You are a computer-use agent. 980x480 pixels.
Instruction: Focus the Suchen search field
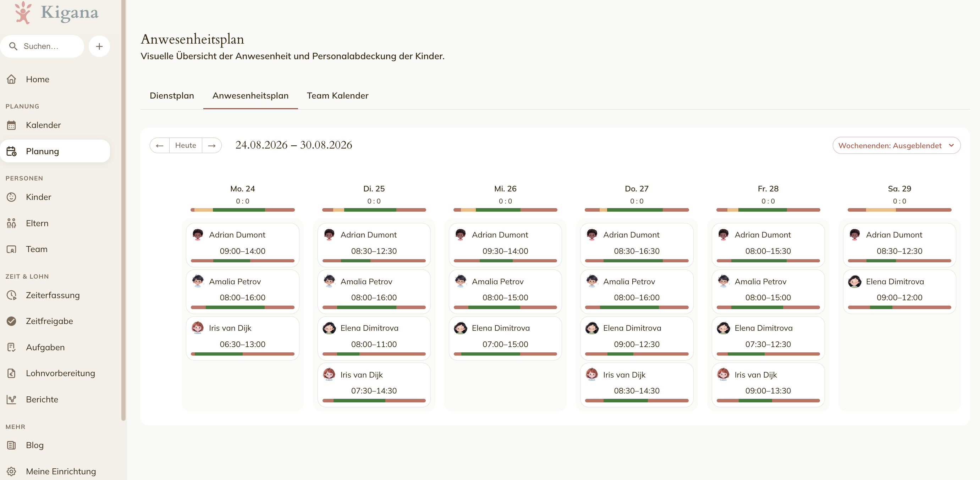tap(42, 46)
